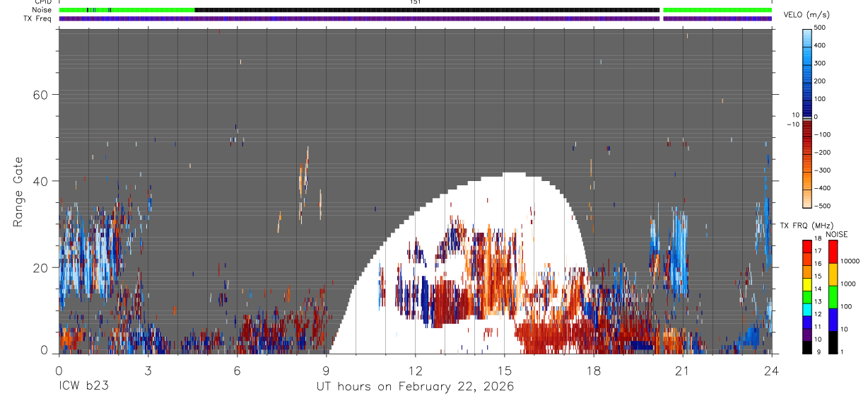Click the 'Noise' row label at top left
This screenshot has height=401, width=868.
[x=42, y=10]
